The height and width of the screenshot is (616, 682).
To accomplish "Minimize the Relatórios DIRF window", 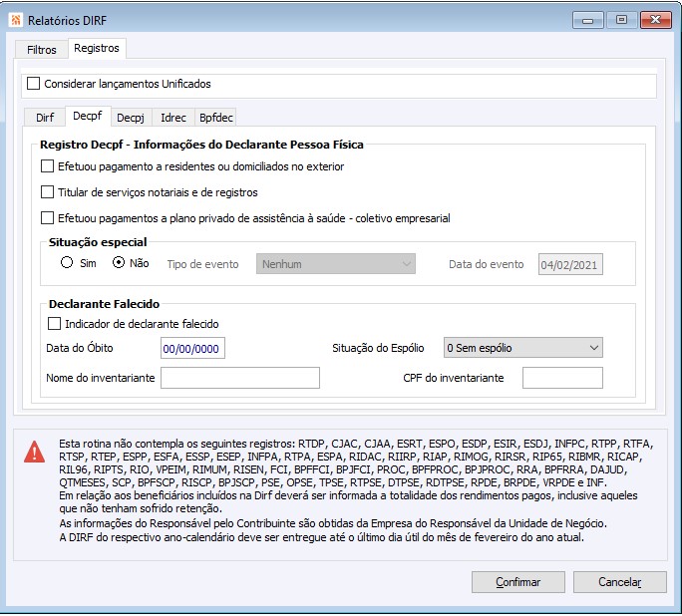I will pos(587,20).
